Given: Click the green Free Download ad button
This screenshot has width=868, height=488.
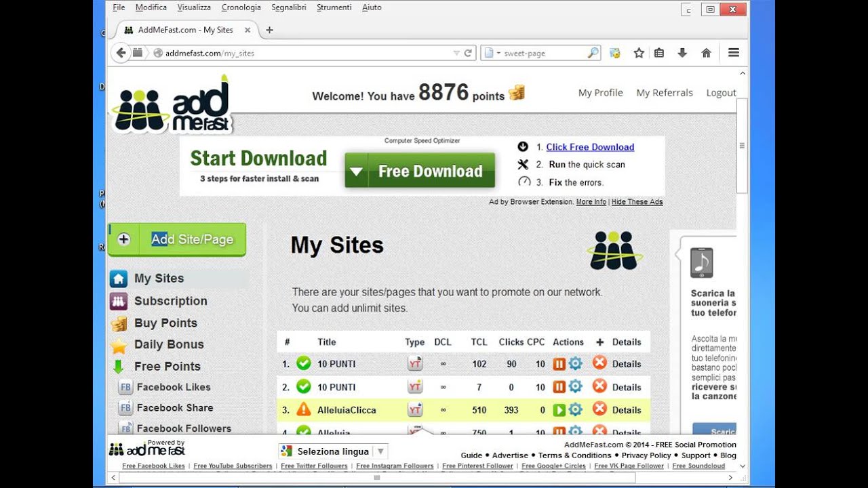Looking at the screenshot, I should (x=420, y=171).
